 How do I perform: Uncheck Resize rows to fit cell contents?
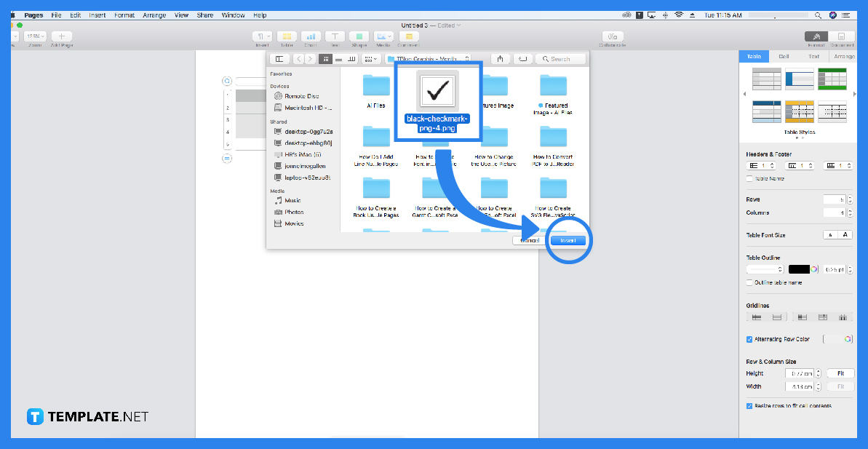click(749, 406)
